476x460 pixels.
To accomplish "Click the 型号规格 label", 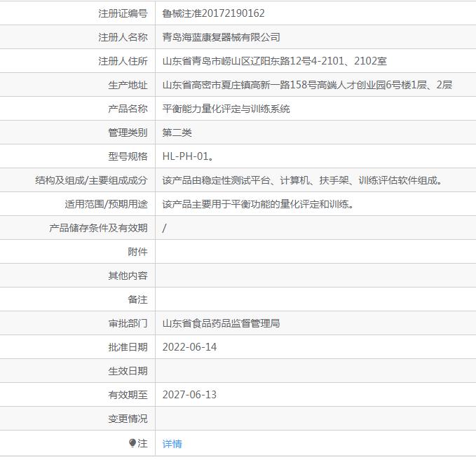I will coord(128,156).
